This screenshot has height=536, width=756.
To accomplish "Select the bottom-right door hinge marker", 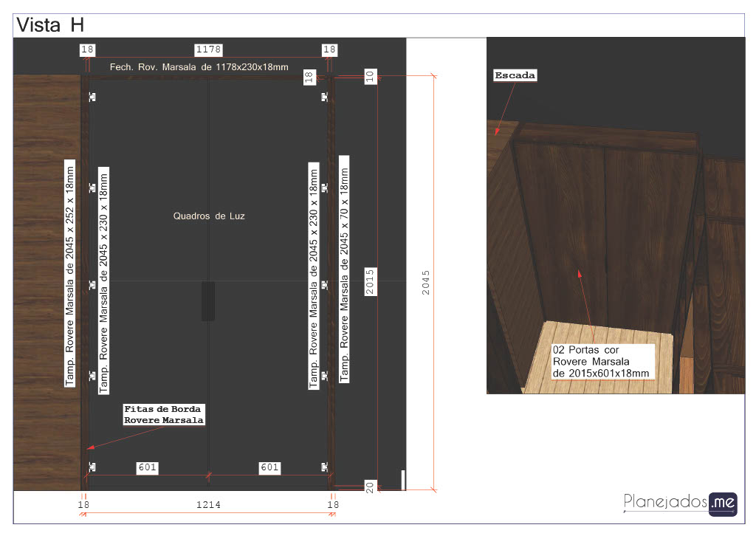I will pos(324,467).
